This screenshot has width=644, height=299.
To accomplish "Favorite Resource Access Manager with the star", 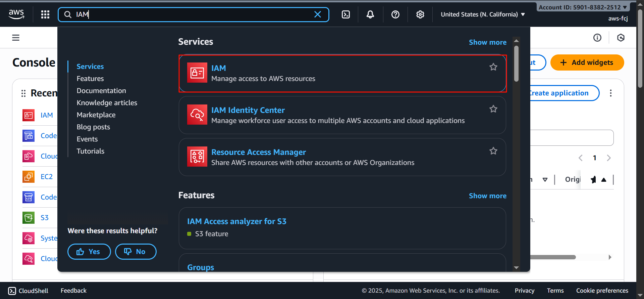I will 493,151.
